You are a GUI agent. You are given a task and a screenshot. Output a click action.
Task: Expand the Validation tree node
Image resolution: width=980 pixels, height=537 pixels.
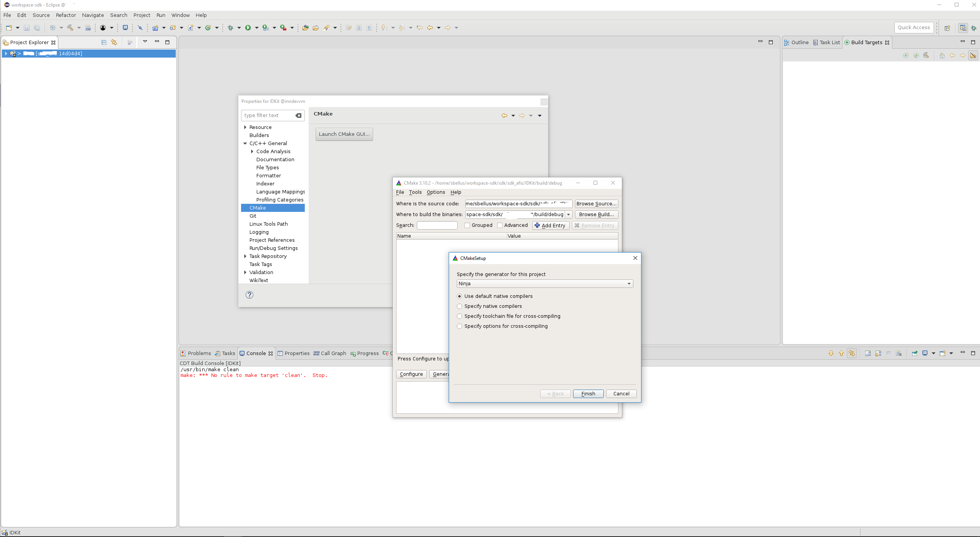pyautogui.click(x=245, y=272)
